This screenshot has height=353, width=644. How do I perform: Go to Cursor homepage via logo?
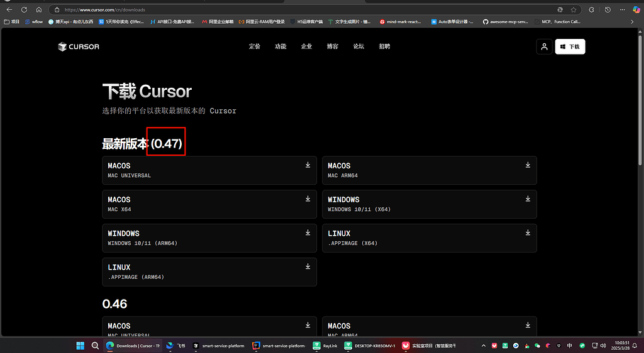79,46
